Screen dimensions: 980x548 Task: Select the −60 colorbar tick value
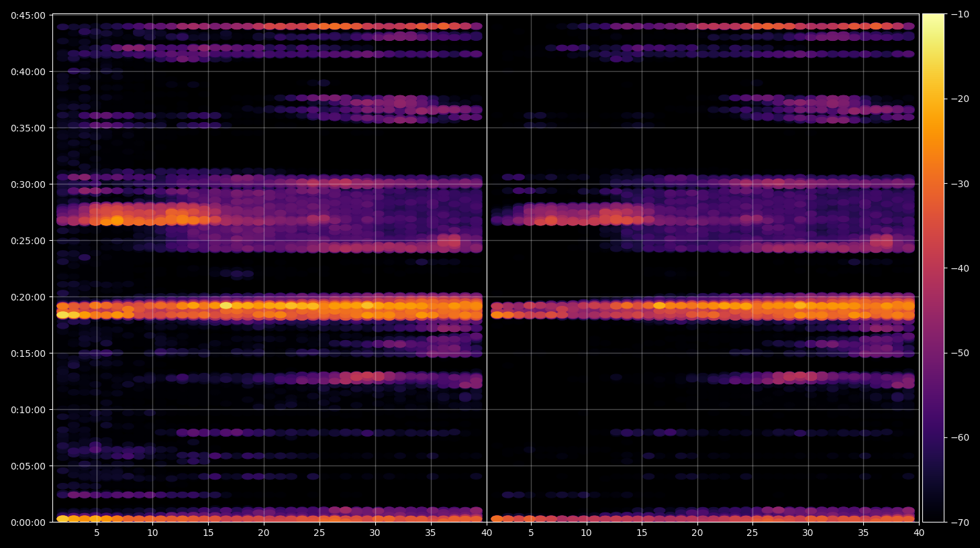pos(961,437)
